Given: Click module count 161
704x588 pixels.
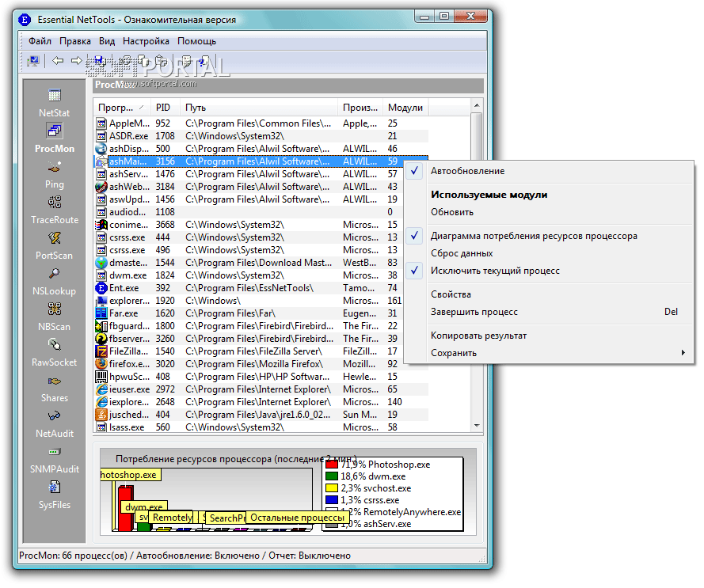Looking at the screenshot, I should click(394, 301).
